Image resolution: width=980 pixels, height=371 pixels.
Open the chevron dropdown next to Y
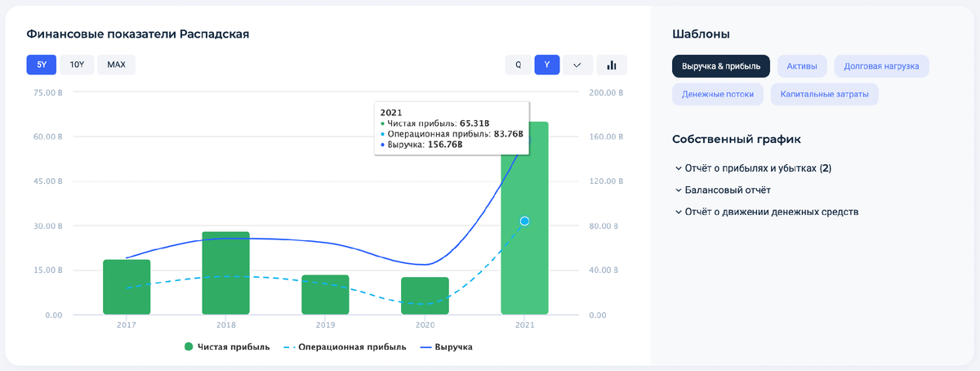click(577, 65)
